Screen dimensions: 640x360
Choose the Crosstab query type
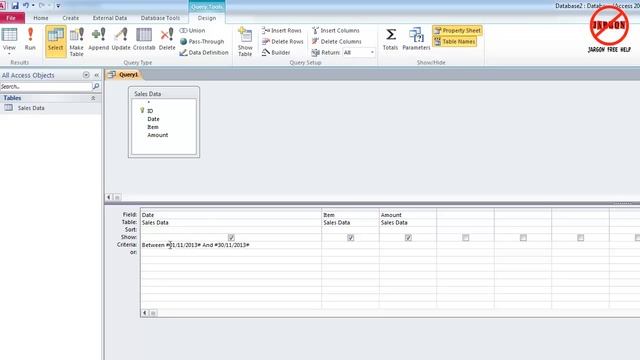144,39
